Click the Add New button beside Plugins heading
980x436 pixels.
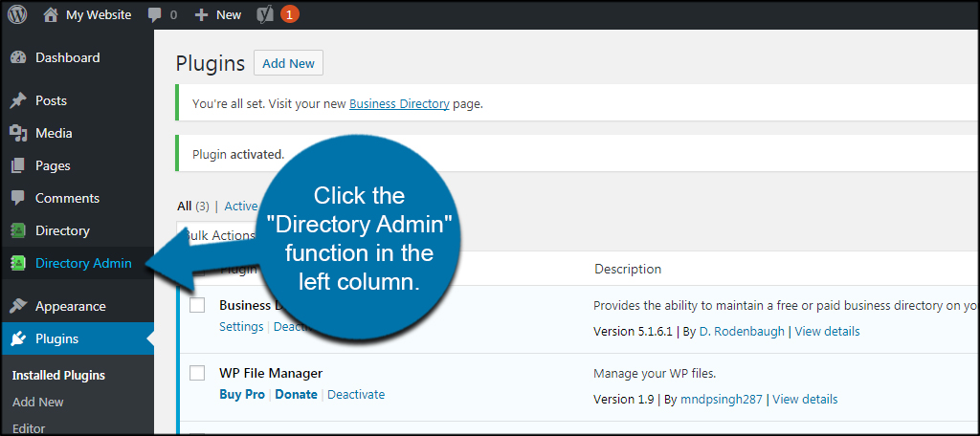[x=288, y=63]
